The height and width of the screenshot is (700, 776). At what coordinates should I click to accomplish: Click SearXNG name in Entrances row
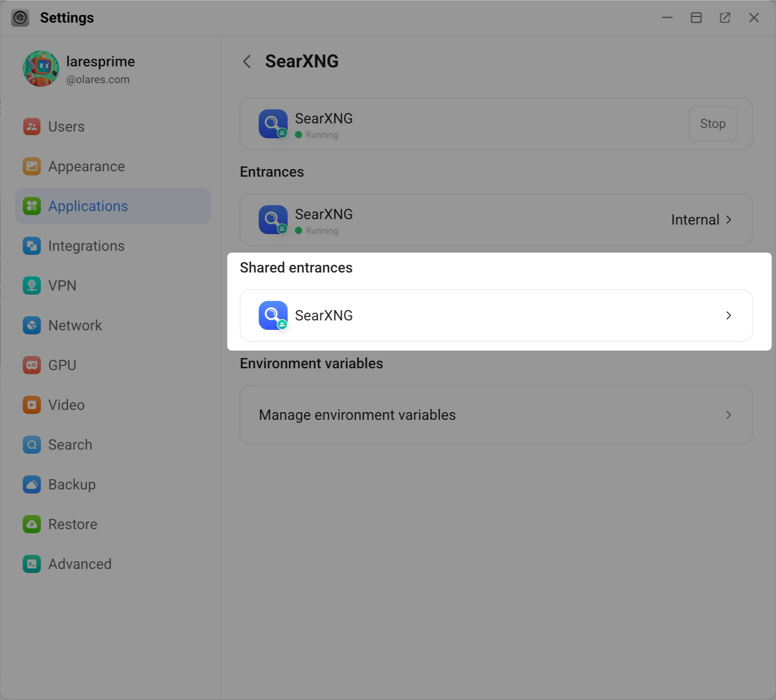(324, 214)
